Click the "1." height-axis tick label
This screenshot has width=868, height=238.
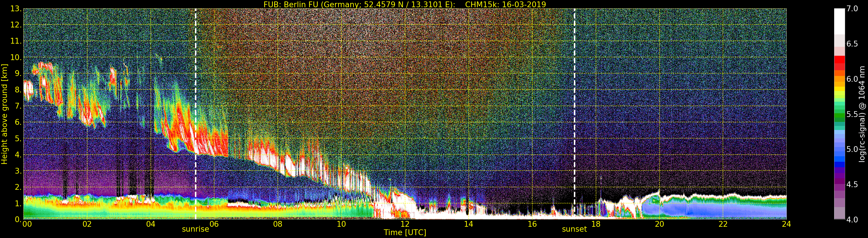18,203
